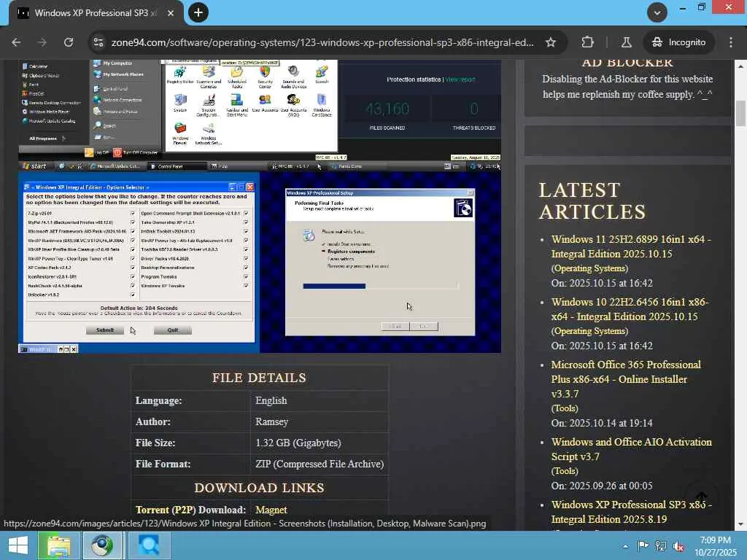The height and width of the screenshot is (560, 747).
Task: Open the Magnet torrent download link
Action: [x=271, y=510]
